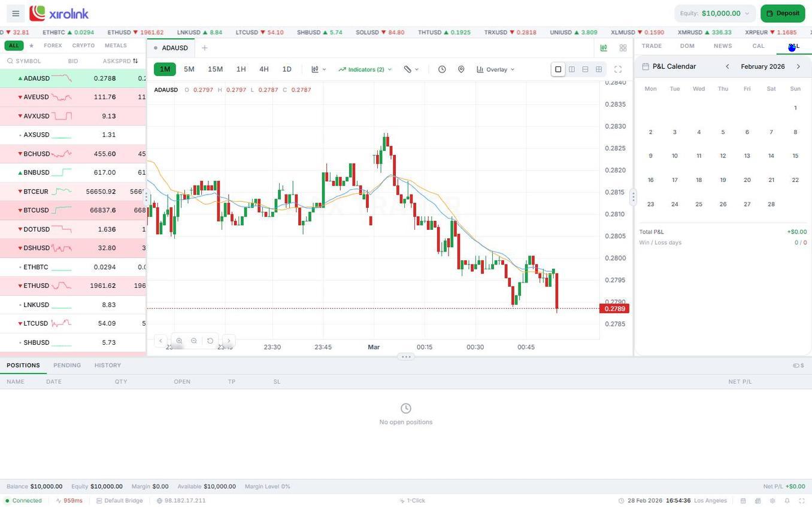
Task: Select the 15M timeframe
Action: click(x=215, y=69)
